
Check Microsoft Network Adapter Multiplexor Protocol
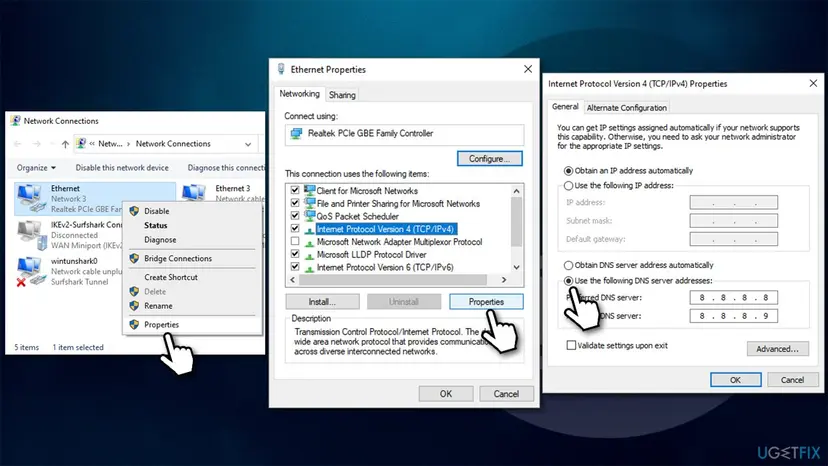tap(295, 241)
